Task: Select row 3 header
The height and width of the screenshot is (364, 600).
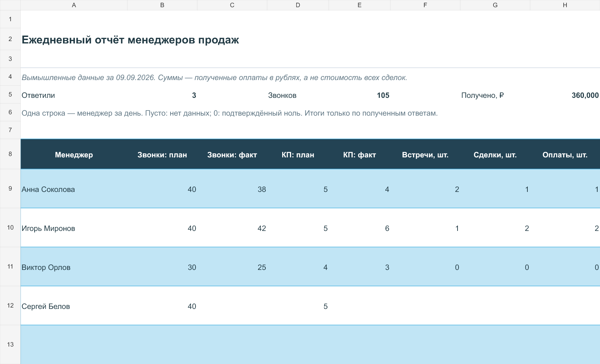Action: (x=10, y=59)
